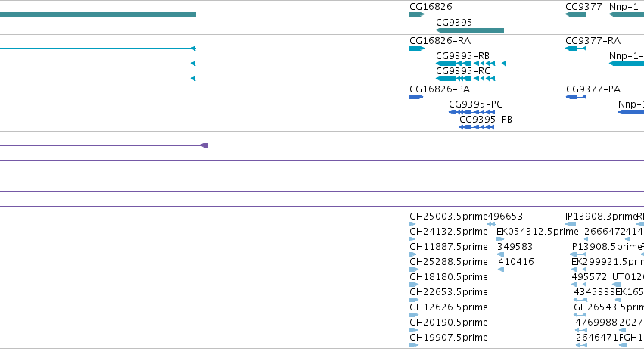The image size is (644, 349).
Task: Select EST label GH25003.5prime
Action: (449, 217)
